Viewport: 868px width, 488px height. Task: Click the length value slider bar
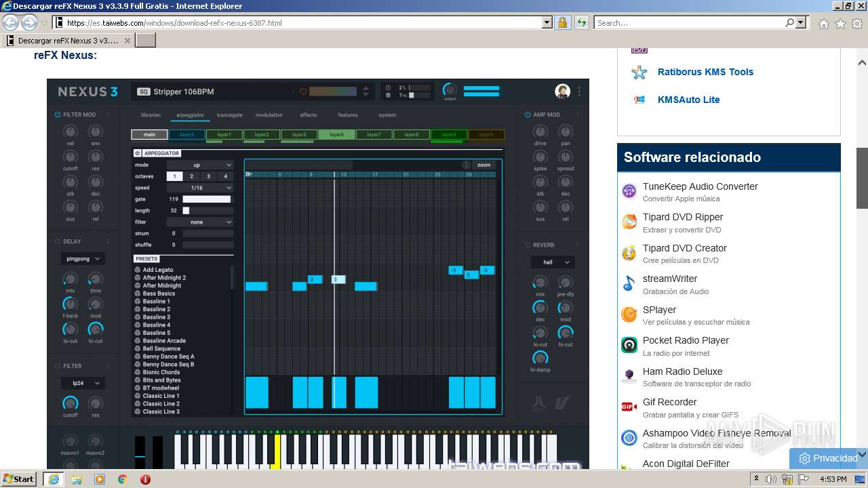click(x=208, y=211)
